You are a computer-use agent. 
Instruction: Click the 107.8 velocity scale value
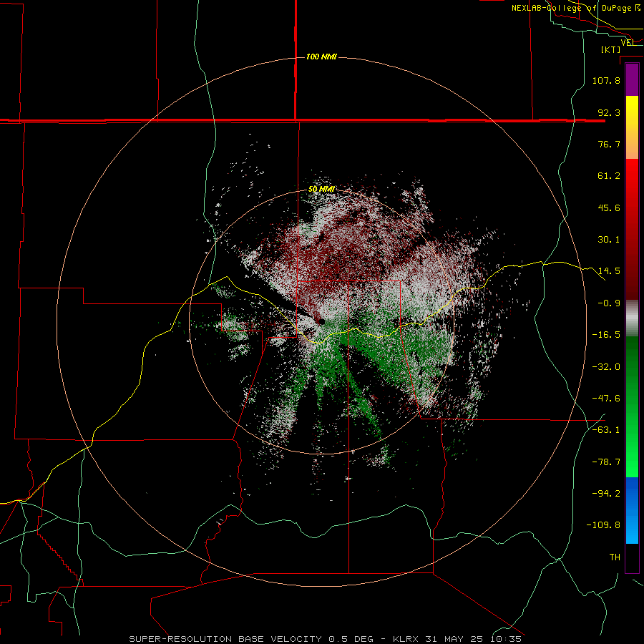606,80
